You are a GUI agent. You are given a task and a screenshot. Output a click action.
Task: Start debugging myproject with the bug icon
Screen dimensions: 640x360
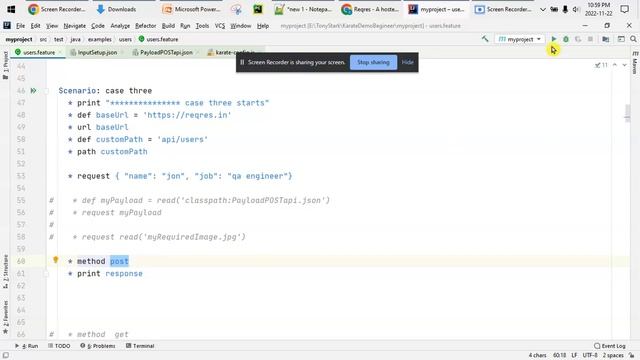pyautogui.click(x=566, y=39)
